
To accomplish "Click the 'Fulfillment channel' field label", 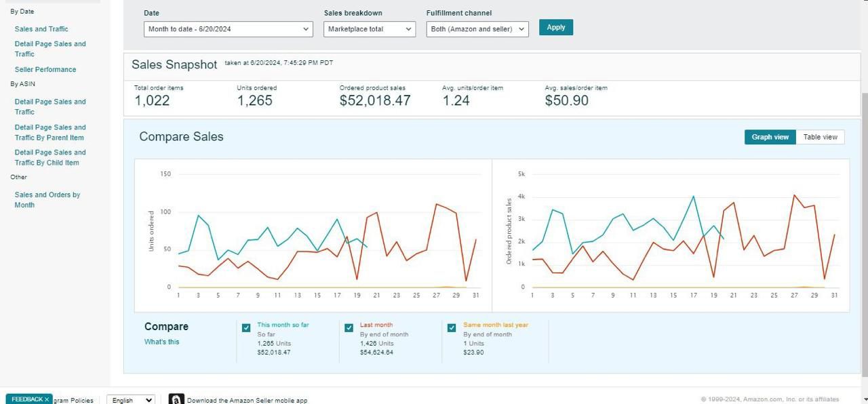I will click(459, 13).
